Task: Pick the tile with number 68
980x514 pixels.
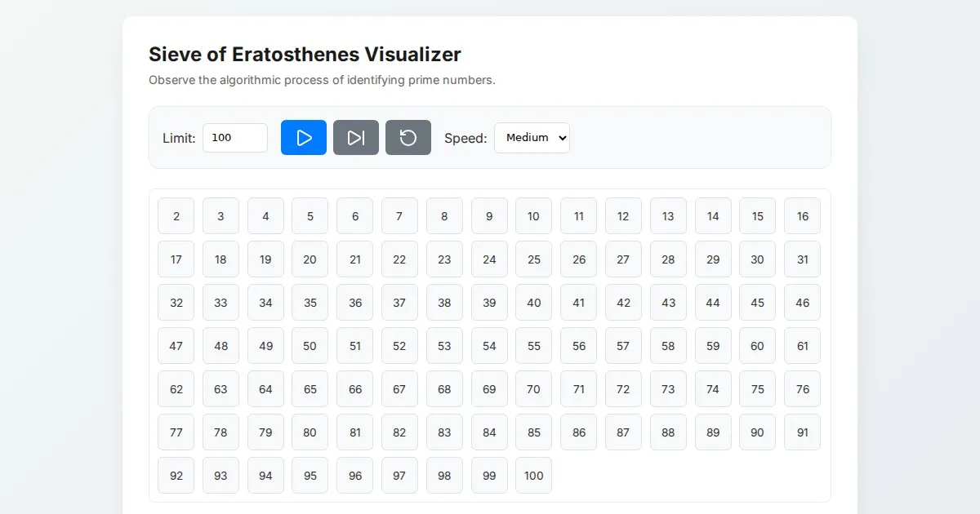Action: (444, 389)
